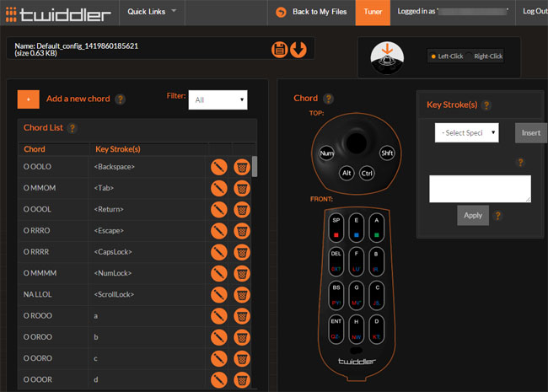Toggle the BS front key
Viewport: 548px width, 392px height.
point(336,295)
